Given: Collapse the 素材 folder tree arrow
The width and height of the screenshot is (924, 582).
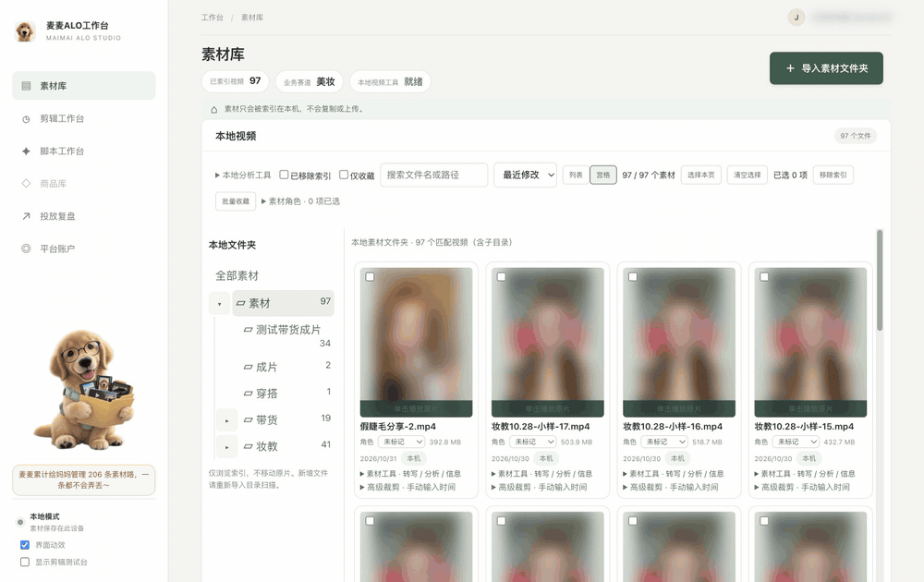Looking at the screenshot, I should (219, 304).
